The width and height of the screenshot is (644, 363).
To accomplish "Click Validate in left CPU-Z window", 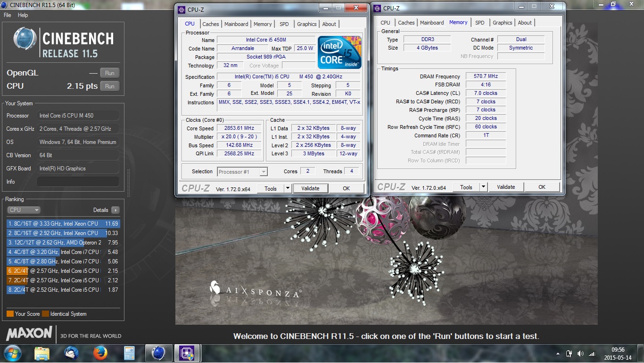I will (310, 188).
